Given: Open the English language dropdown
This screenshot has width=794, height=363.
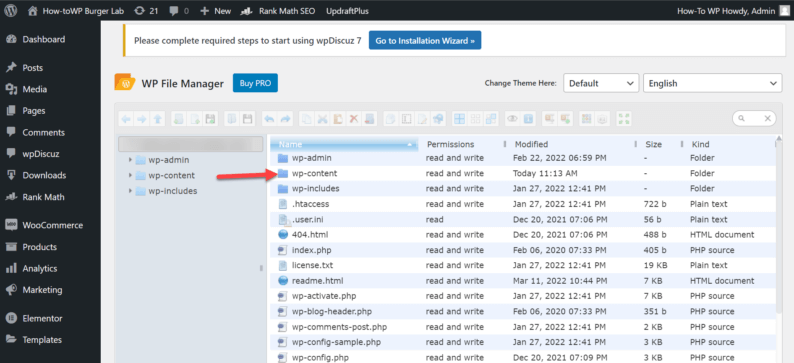Looking at the screenshot, I should pyautogui.click(x=712, y=84).
